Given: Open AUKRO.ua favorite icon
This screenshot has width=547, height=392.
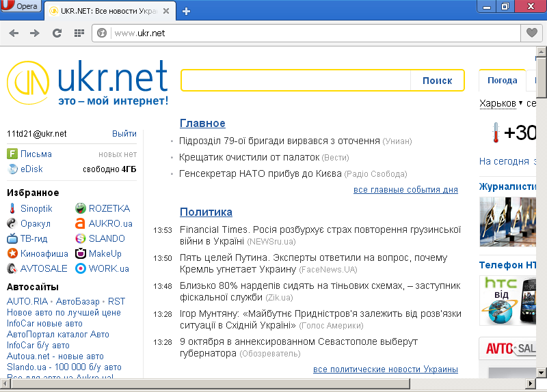Looking at the screenshot, I should (x=80, y=223).
